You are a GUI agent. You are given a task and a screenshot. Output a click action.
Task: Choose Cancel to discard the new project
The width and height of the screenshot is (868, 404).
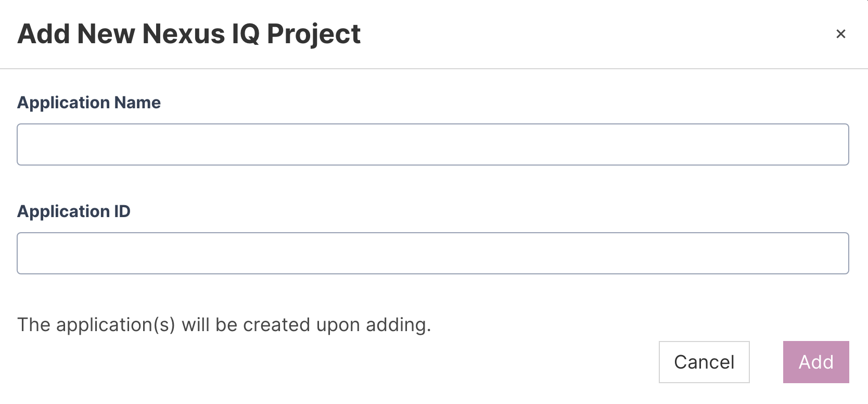click(x=704, y=362)
